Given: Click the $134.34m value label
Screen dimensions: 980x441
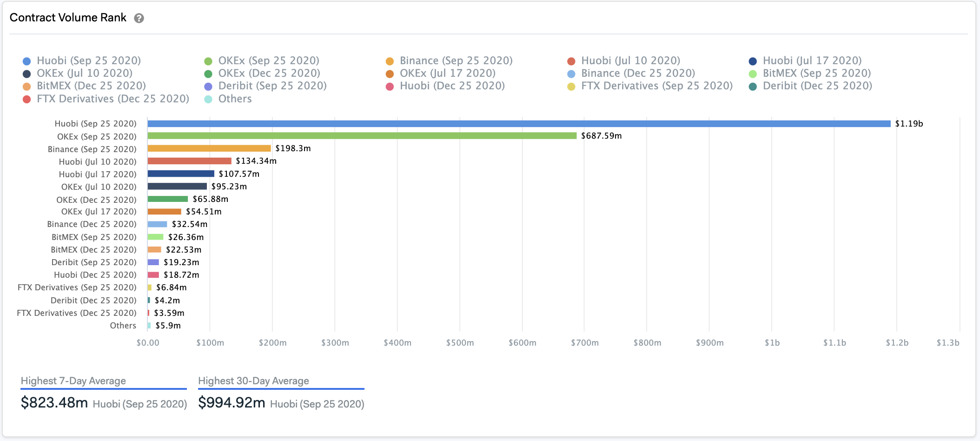Looking at the screenshot, I should (x=256, y=160).
